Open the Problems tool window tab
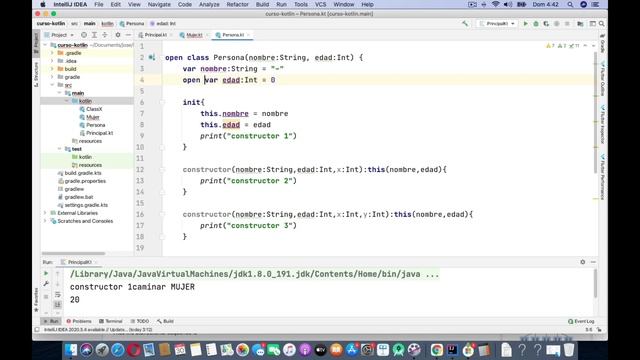Viewport: 640px width, 360px height. pyautogui.click(x=79, y=321)
